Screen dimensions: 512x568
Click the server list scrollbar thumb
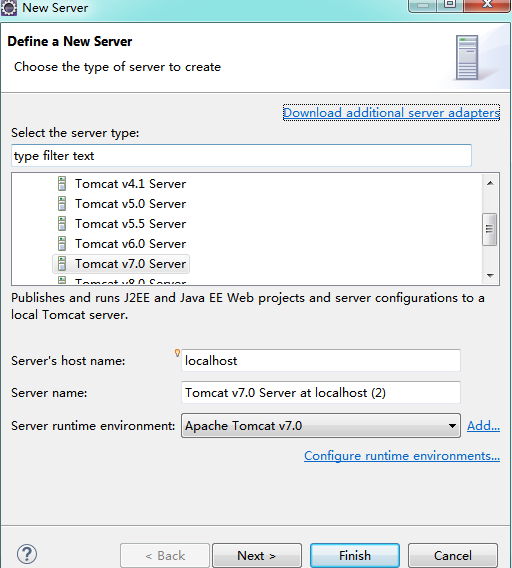click(490, 229)
